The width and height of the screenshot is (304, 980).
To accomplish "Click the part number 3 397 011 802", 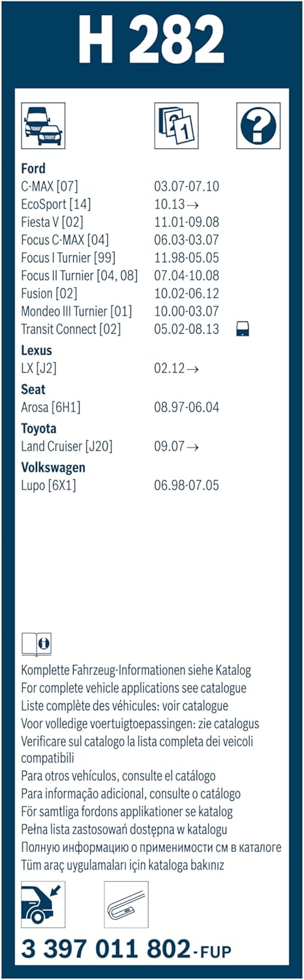I will 97,949.
